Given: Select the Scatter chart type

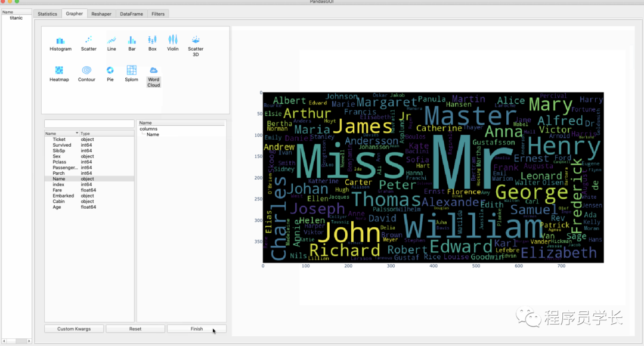Looking at the screenshot, I should (88, 44).
